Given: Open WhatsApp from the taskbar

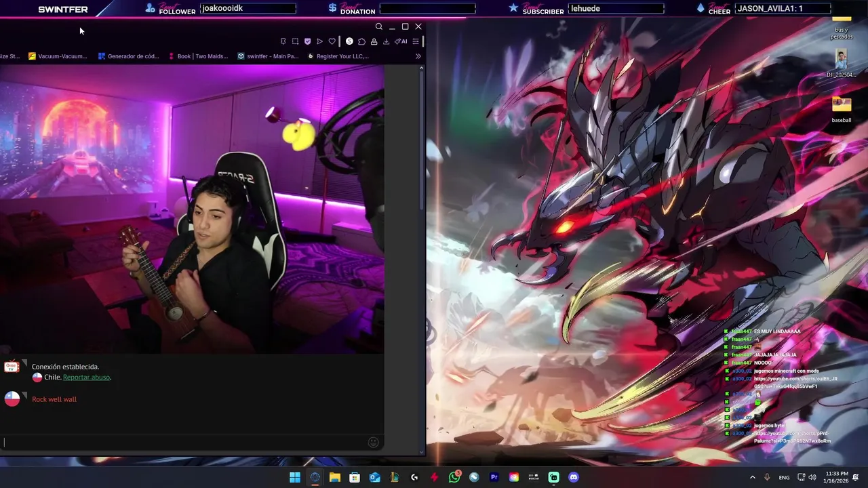Looking at the screenshot, I should tap(454, 477).
